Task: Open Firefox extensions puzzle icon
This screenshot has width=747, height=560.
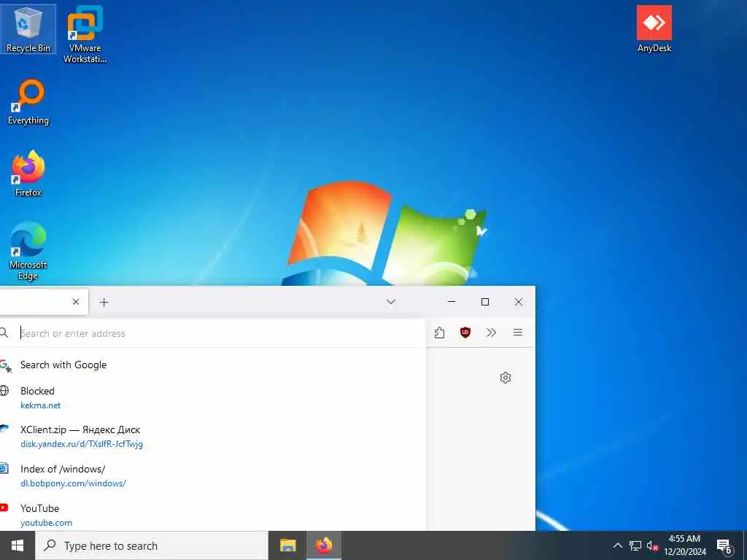Action: (x=439, y=332)
